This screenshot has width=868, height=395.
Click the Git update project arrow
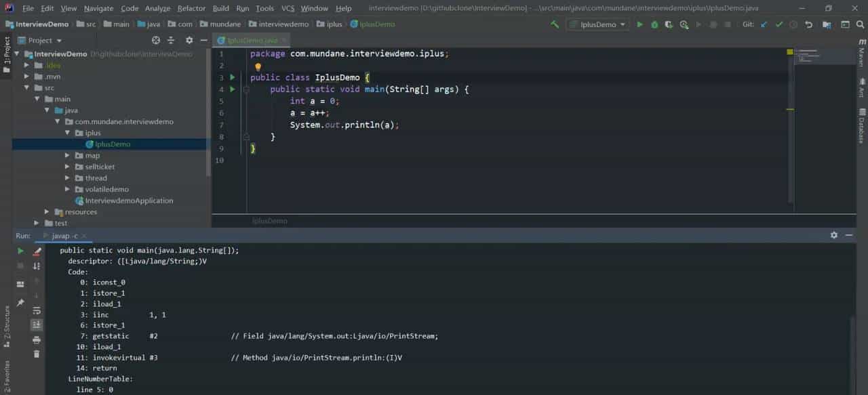coord(764,24)
